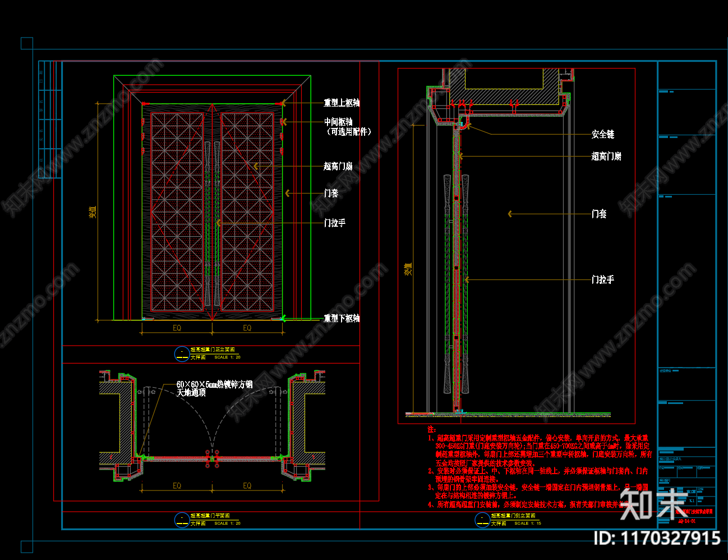Select 超高门扇 label in front elevation
Screen dimensions: 728x560
pos(338,166)
